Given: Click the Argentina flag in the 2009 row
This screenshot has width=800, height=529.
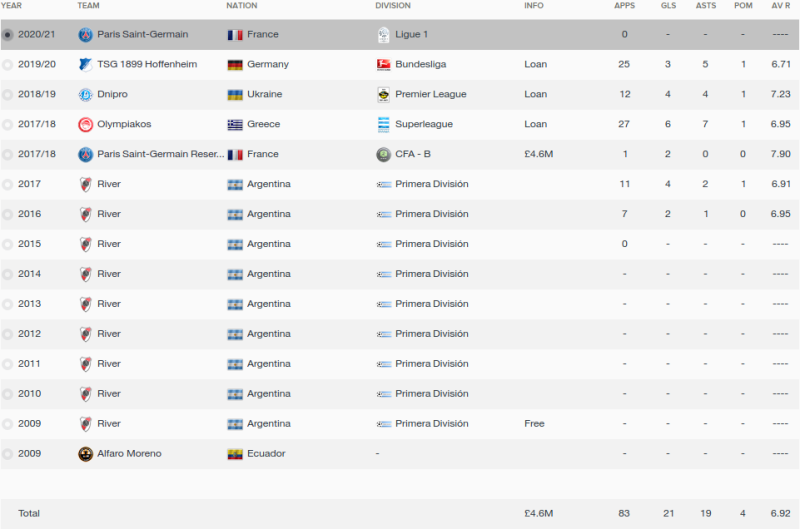Looking at the screenshot, I should [235, 424].
